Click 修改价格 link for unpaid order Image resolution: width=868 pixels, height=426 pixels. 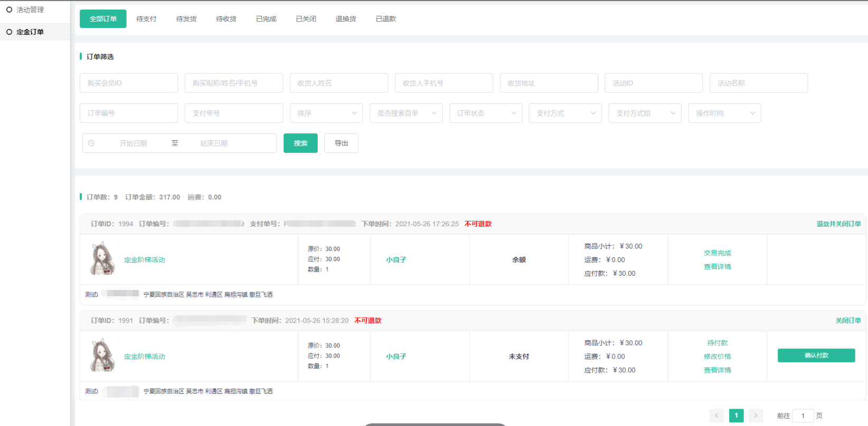coord(717,356)
